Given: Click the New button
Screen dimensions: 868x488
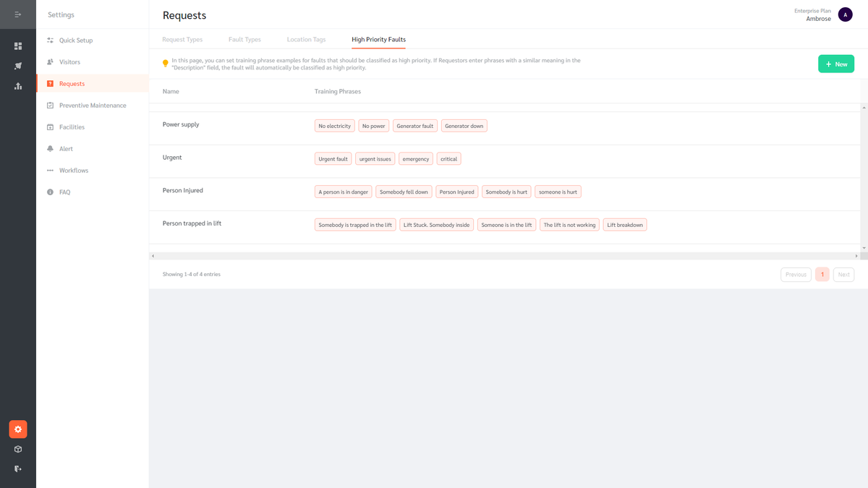Looking at the screenshot, I should coord(836,64).
